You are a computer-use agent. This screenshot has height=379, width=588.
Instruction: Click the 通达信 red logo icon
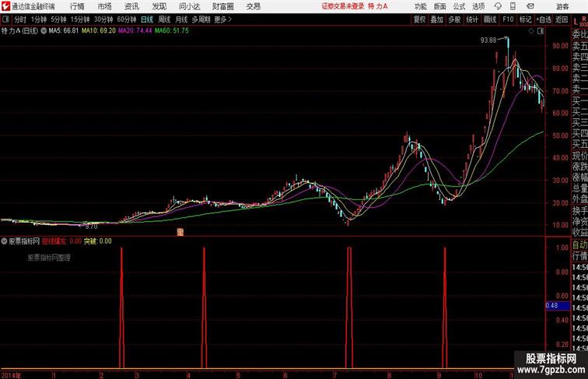5,6
